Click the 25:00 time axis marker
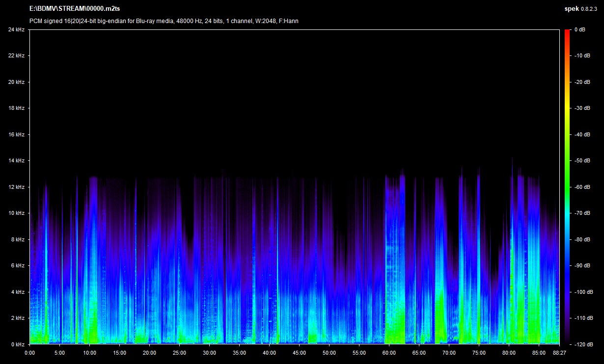This screenshot has height=364, width=604. click(x=179, y=352)
